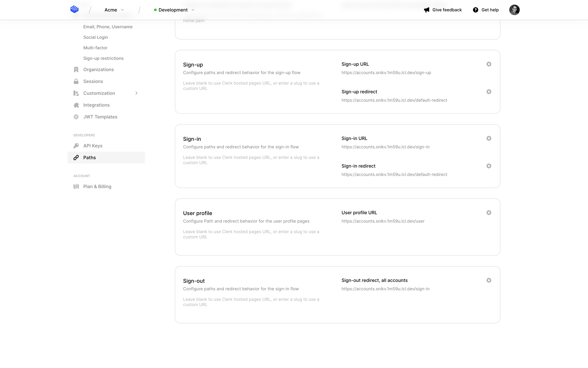This screenshot has width=588, height=368.
Task: Click the ACCOUNT sidebar section label
Action: (82, 176)
